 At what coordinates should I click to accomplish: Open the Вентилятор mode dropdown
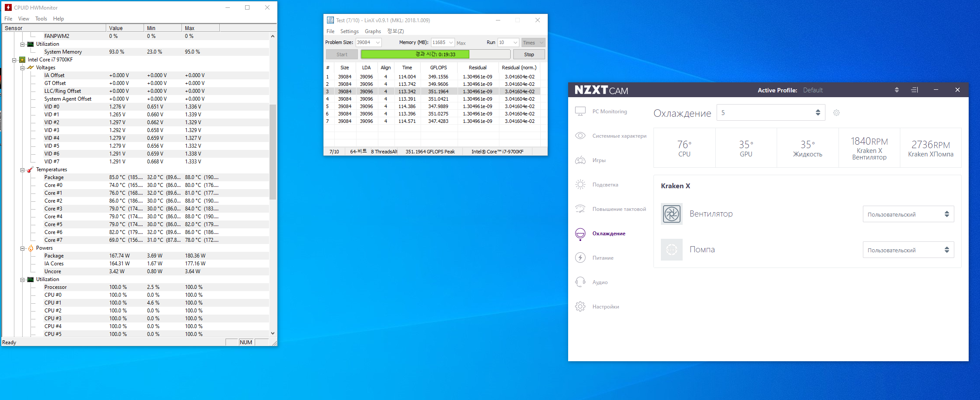(x=908, y=214)
